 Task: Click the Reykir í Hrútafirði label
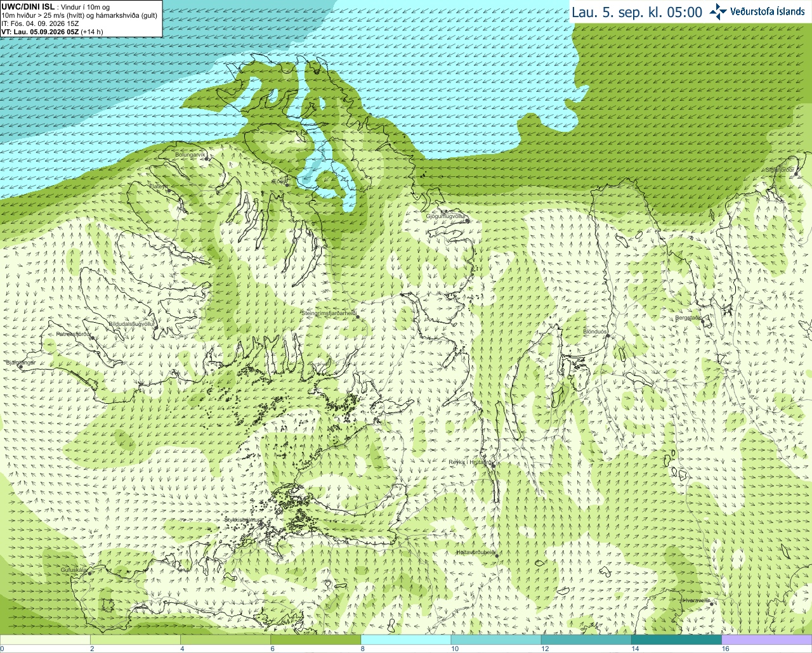[469, 462]
